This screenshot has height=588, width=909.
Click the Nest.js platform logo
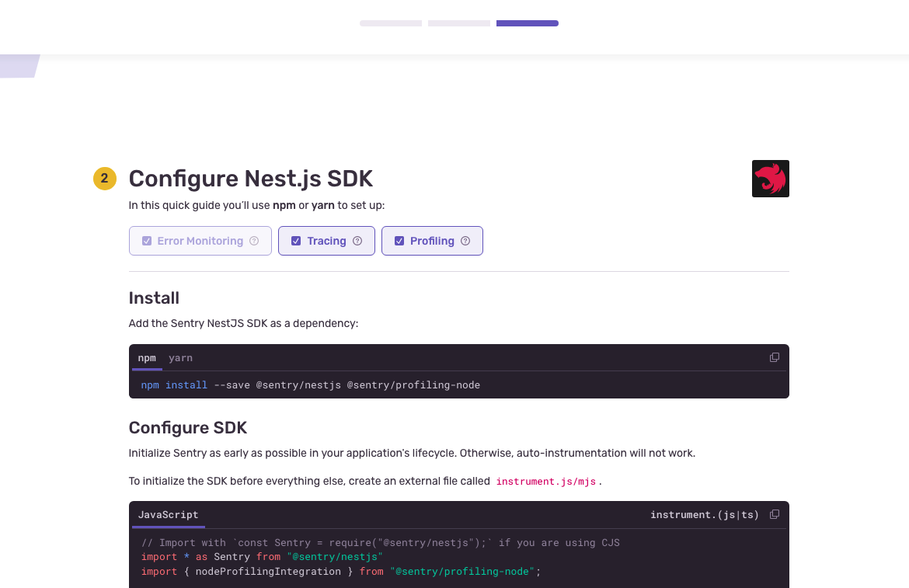pos(771,179)
